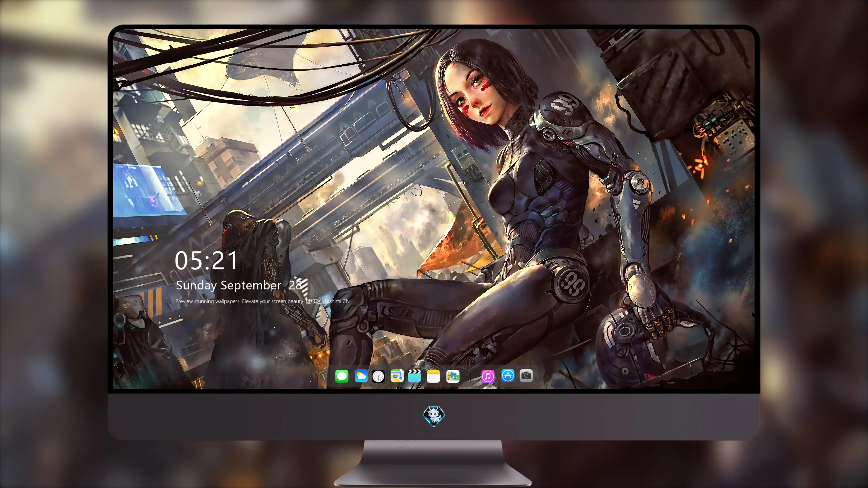Launch the clapperboard video app in the dock

(415, 376)
